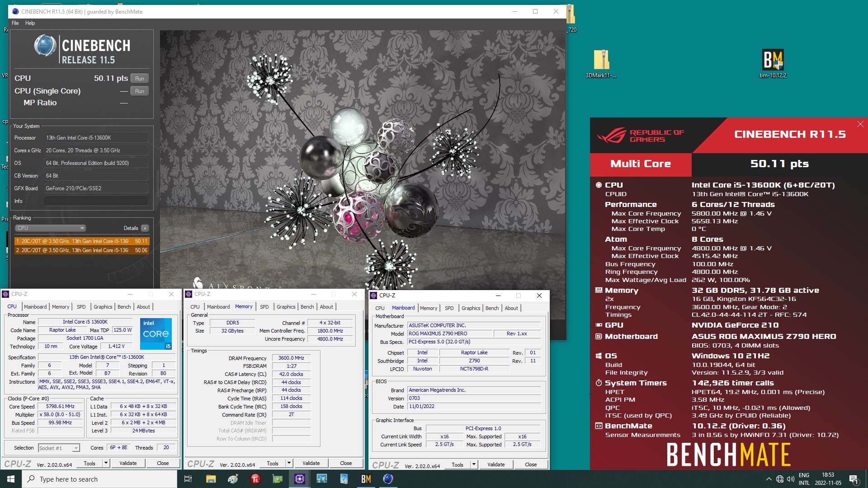Image resolution: width=868 pixels, height=488 pixels.
Task: Click the taskbar search magnifier icon
Action: click(31, 479)
